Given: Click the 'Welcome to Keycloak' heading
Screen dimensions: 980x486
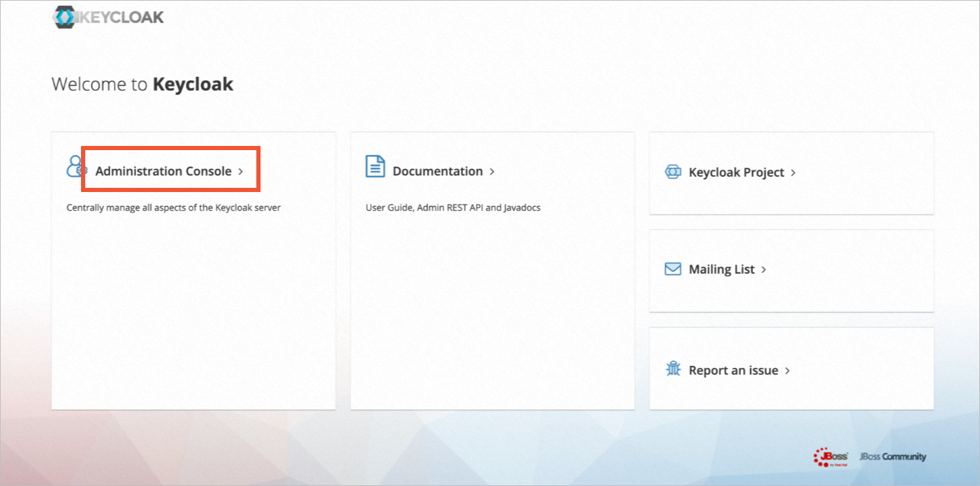Looking at the screenshot, I should pos(142,84).
